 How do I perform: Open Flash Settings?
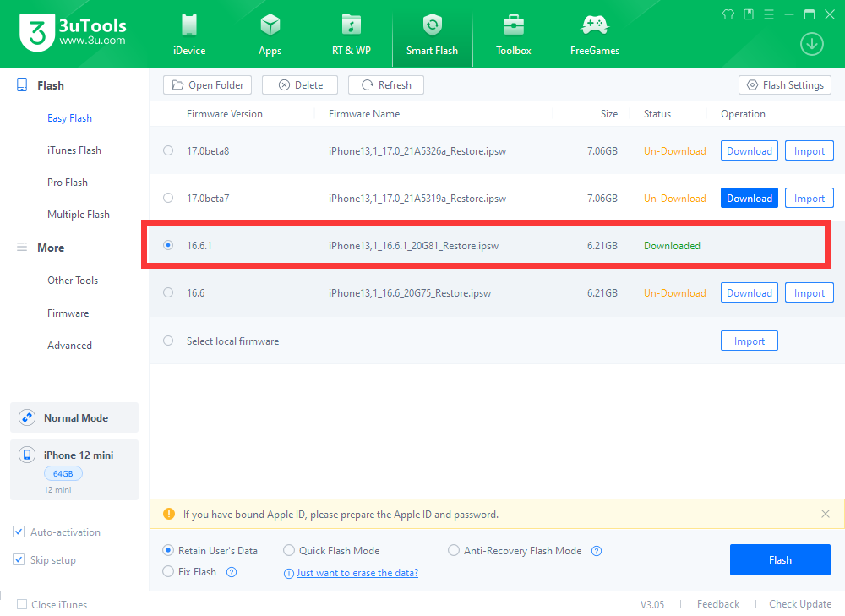point(785,85)
